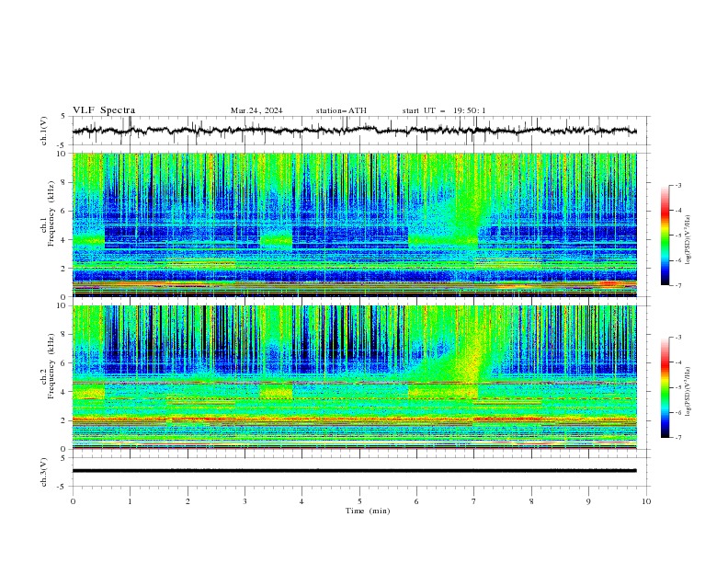Click tick "5" on the time axis
The width and height of the screenshot is (728, 563).
[359, 501]
